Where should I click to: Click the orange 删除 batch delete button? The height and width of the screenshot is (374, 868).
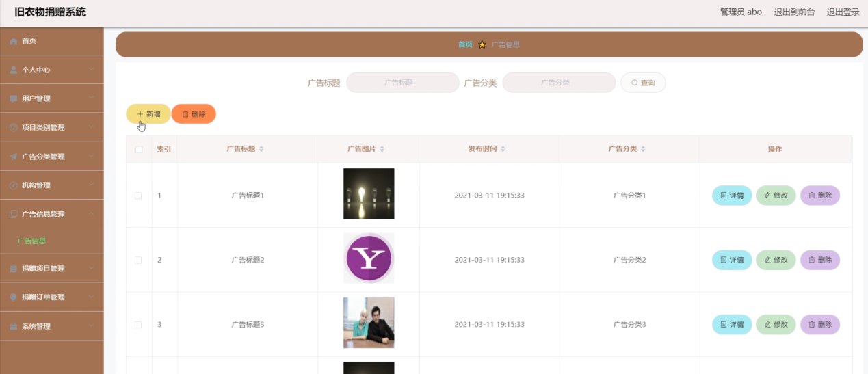194,114
